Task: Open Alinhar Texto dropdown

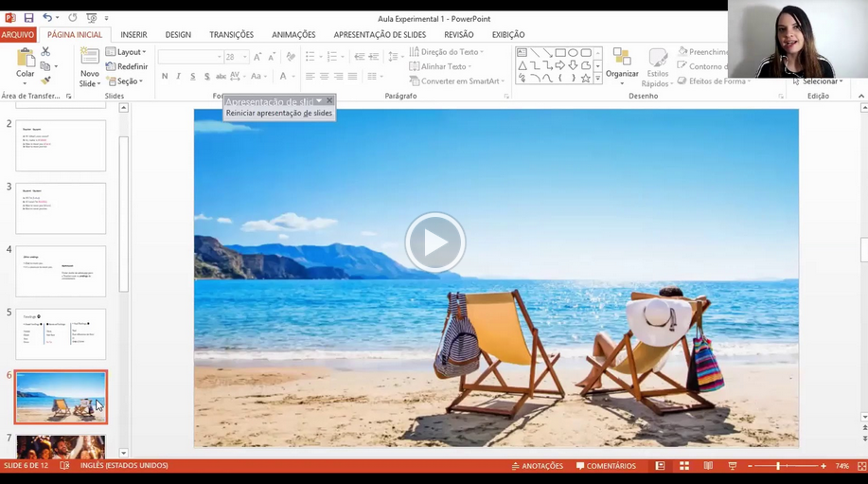Action: pyautogui.click(x=440, y=66)
